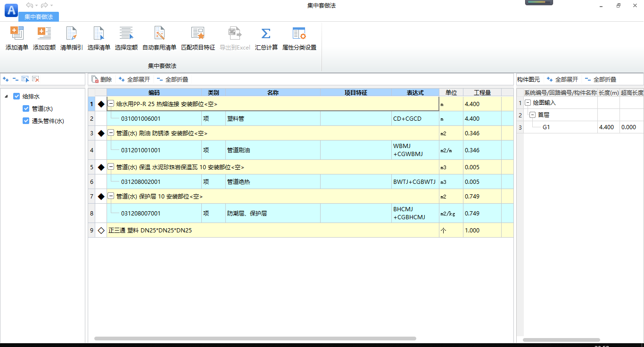Collapse row 给水用PP-R 25 热熔连接
Image resolution: width=644 pixels, height=347 pixels.
[111, 104]
